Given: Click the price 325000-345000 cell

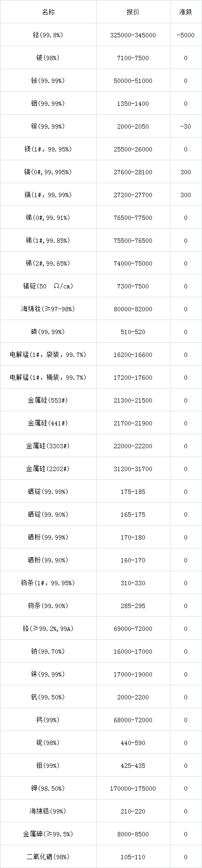Looking at the screenshot, I should 133,35.
